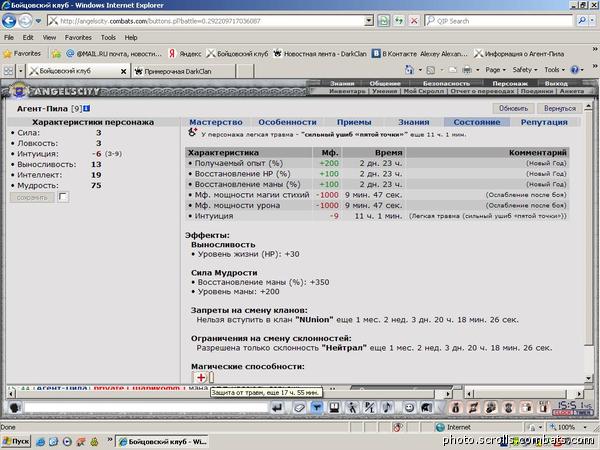Click the Home icon in command bar

click(x=409, y=70)
